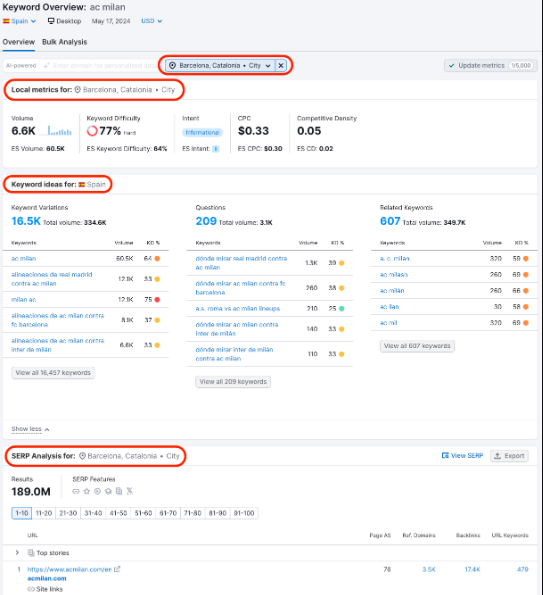
Task: Click the ES Intent informational icon
Action: click(x=216, y=149)
